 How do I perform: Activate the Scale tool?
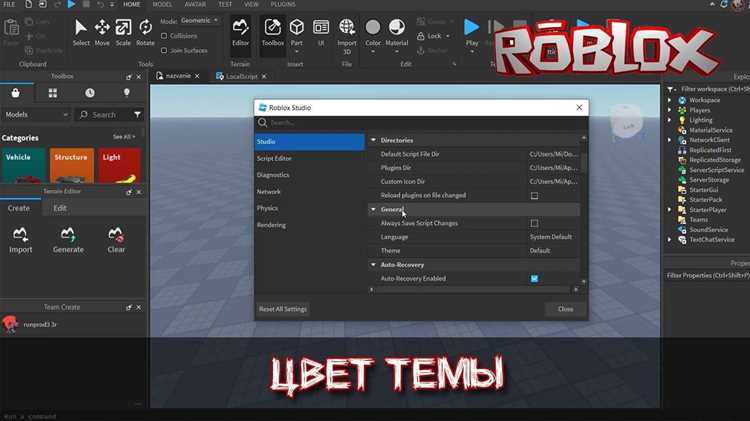click(x=123, y=27)
